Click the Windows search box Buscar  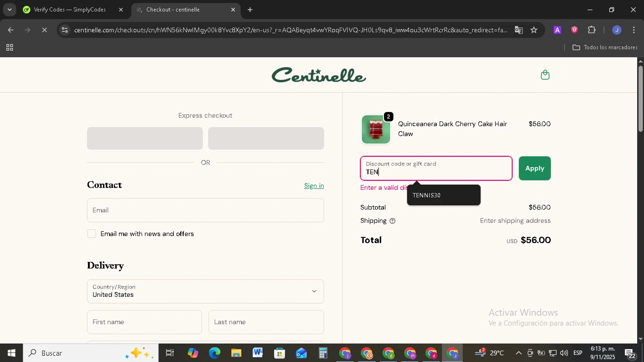click(91, 353)
